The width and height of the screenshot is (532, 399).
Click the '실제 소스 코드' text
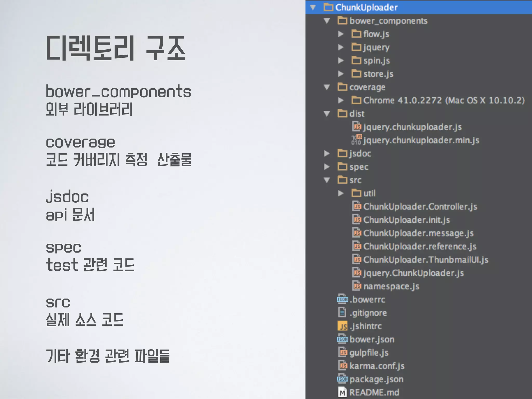(85, 319)
